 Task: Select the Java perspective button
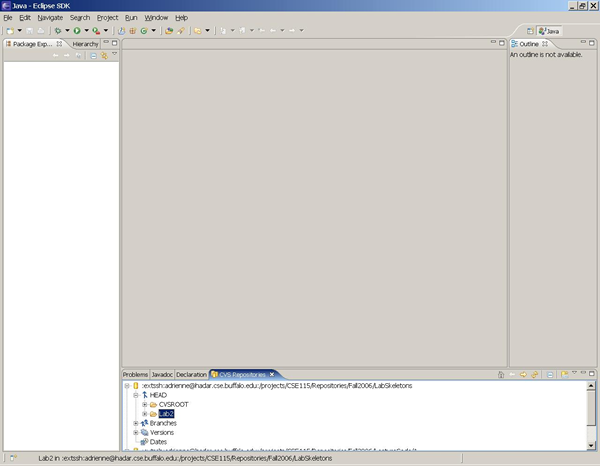tap(549, 32)
